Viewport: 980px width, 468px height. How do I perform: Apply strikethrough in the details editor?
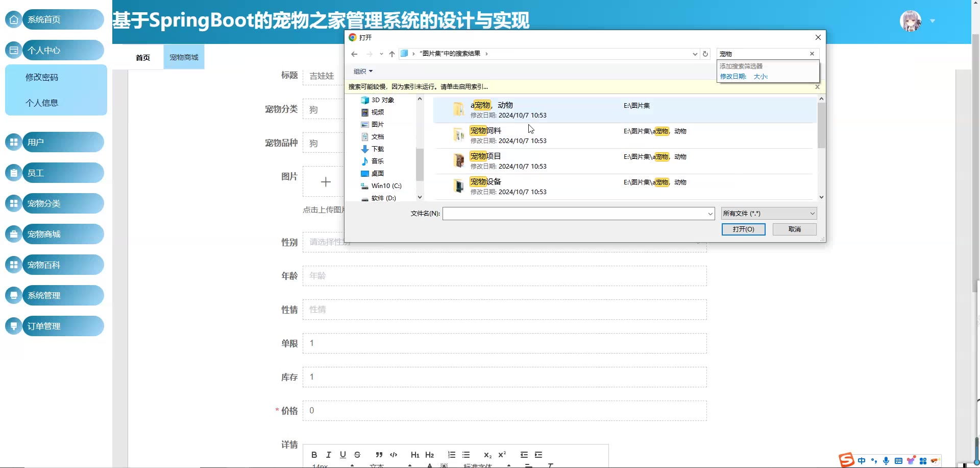tap(357, 455)
